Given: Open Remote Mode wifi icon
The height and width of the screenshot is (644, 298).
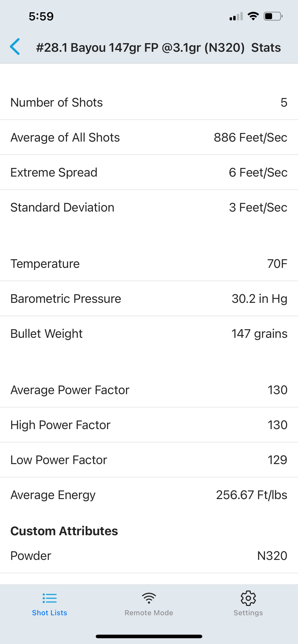Looking at the screenshot, I should [149, 598].
